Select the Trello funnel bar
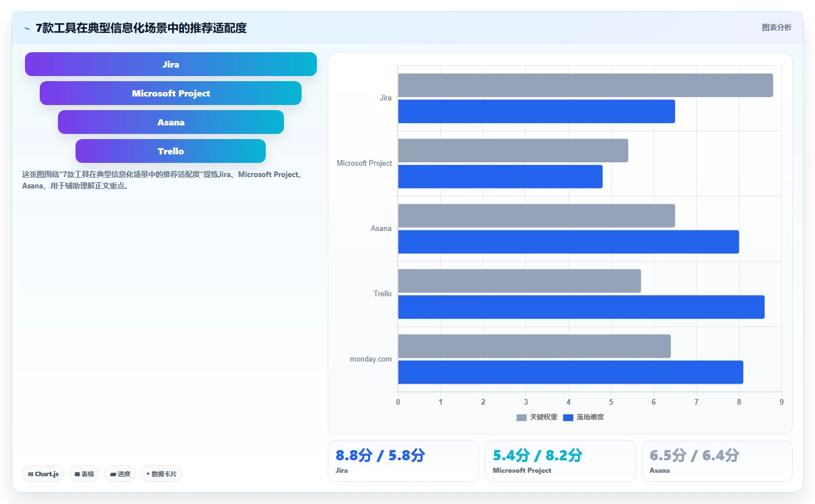The image size is (815, 504). pos(170,151)
